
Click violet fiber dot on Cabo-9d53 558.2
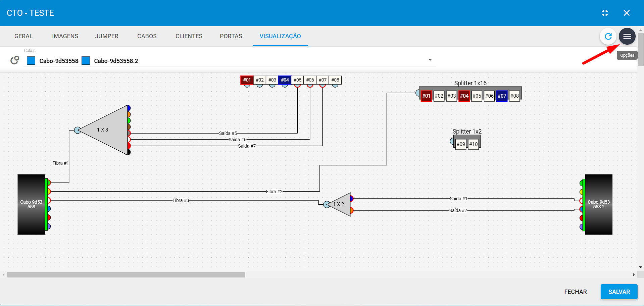(x=581, y=226)
